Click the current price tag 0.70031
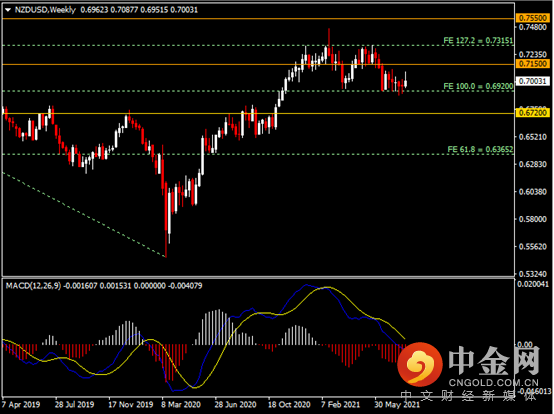The width and height of the screenshot is (554, 414). pyautogui.click(x=533, y=81)
